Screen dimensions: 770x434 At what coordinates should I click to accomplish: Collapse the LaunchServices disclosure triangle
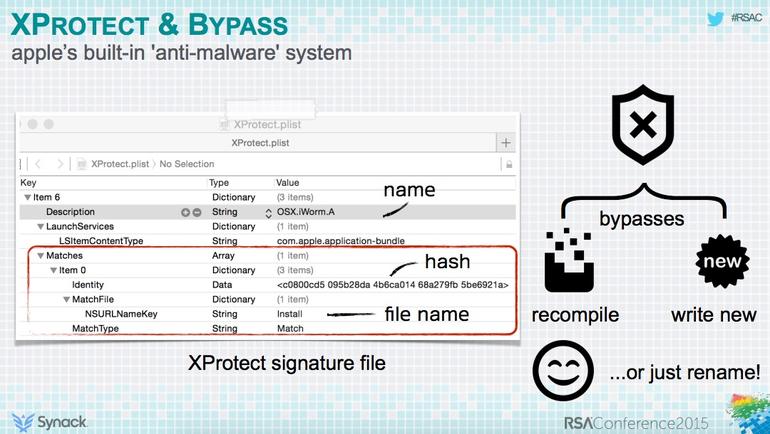[x=40, y=227]
